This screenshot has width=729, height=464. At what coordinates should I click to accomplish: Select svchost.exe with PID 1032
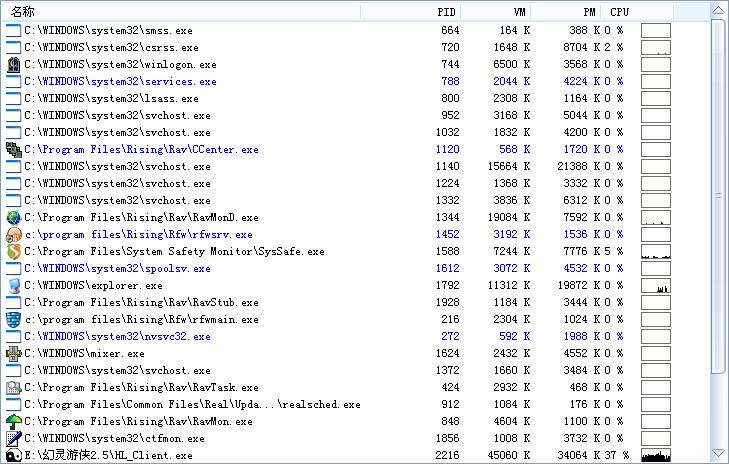pos(118,133)
